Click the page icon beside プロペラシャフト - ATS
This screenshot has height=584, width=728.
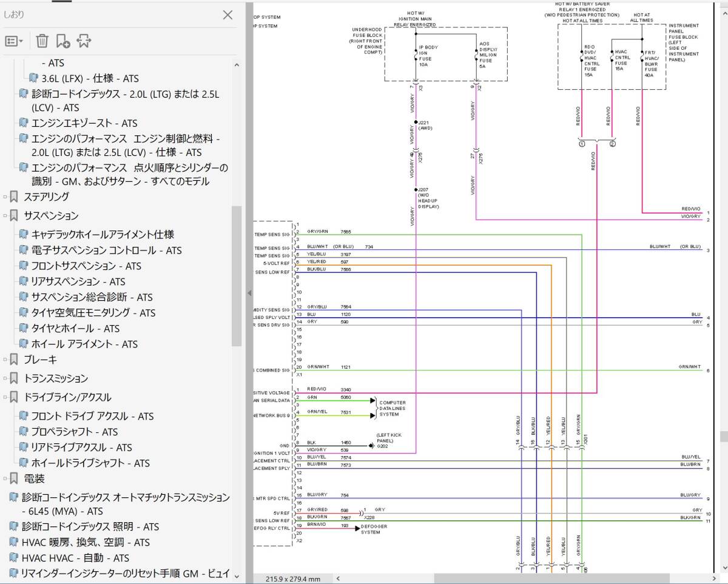pyautogui.click(x=24, y=432)
